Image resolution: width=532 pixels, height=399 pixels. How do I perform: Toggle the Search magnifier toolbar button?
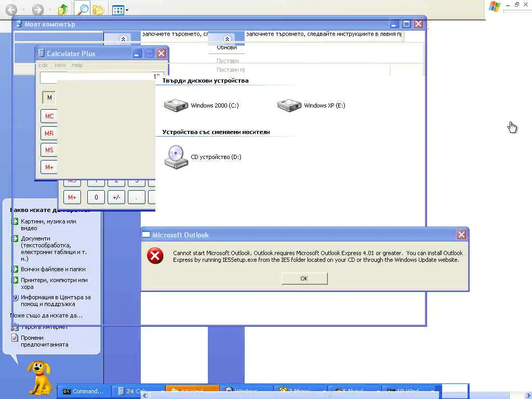(82, 9)
